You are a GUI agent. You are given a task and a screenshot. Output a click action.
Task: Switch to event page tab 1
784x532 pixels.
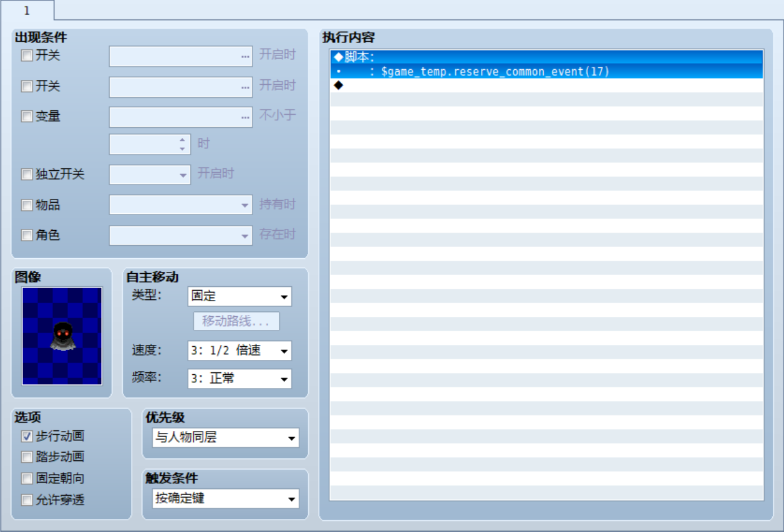tap(27, 11)
